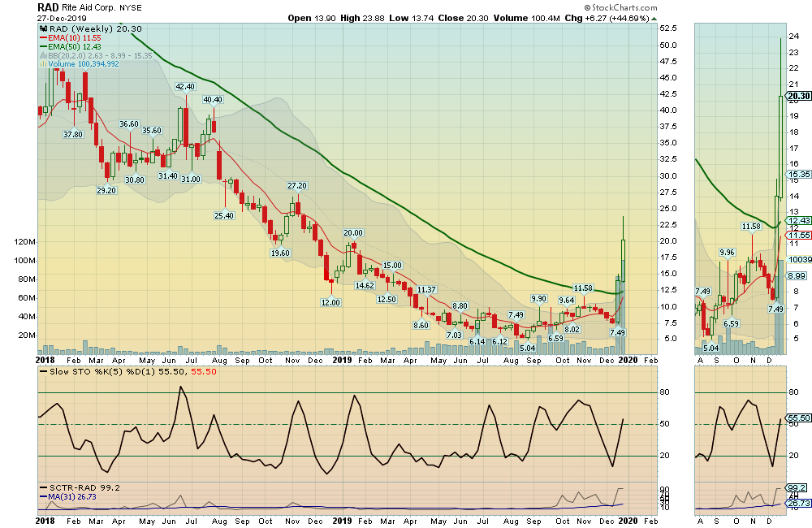This screenshot has width=812, height=528.
Task: Click the Volume 100.4M header value
Action: [527, 18]
